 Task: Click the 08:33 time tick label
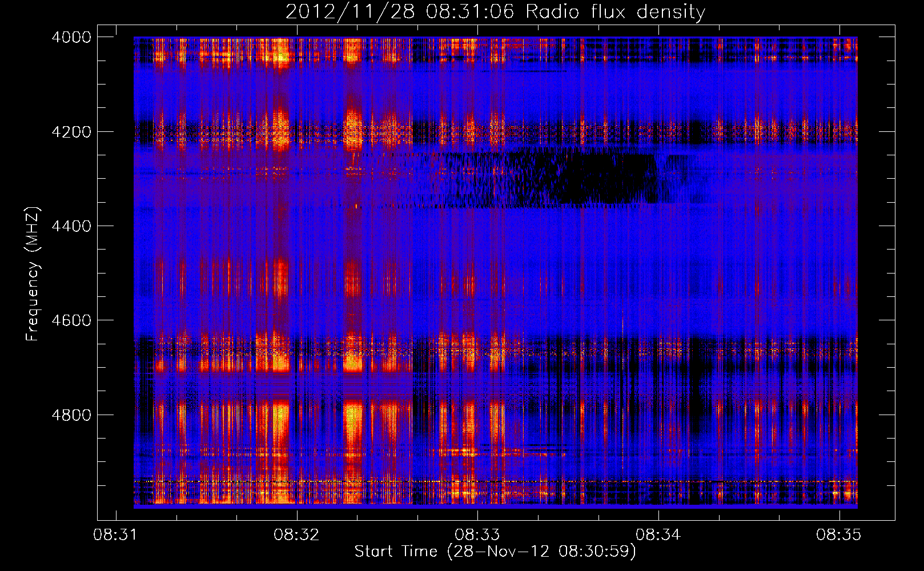click(x=477, y=535)
